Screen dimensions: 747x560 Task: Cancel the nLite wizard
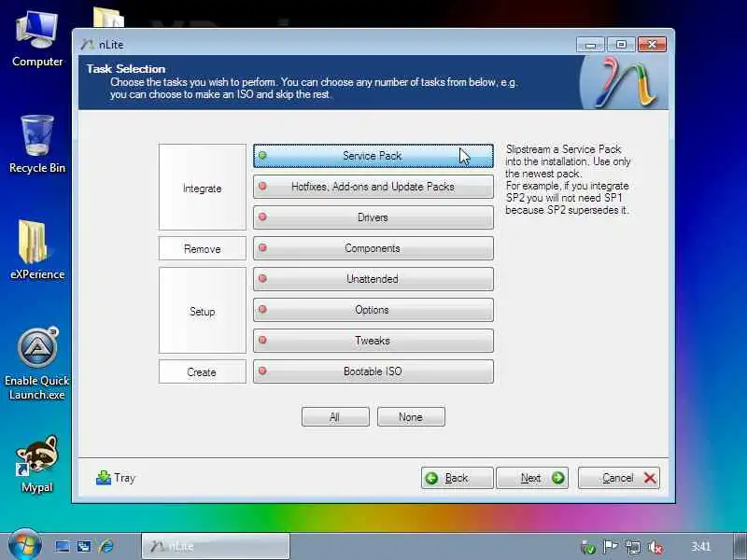[619, 478]
